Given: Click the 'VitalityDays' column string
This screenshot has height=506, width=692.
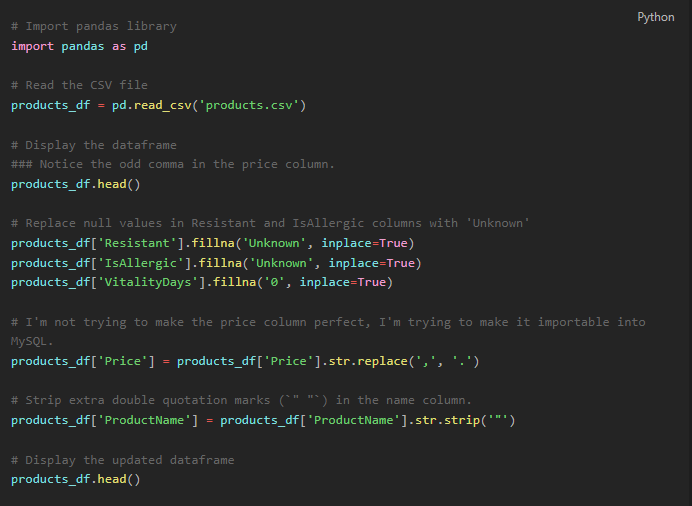Looking at the screenshot, I should [148, 282].
